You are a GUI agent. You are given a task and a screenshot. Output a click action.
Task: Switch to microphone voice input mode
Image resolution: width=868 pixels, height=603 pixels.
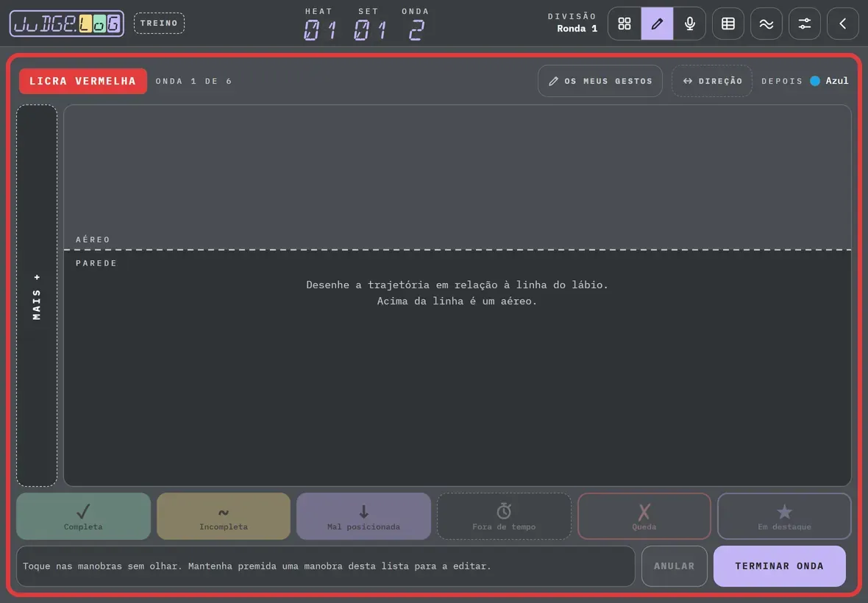pos(690,24)
